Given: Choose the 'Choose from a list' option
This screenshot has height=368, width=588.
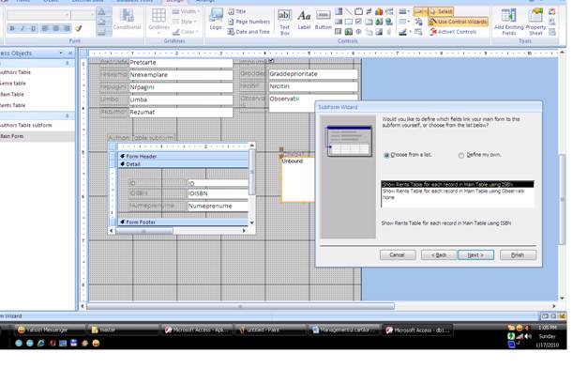Looking at the screenshot, I should [407, 155].
